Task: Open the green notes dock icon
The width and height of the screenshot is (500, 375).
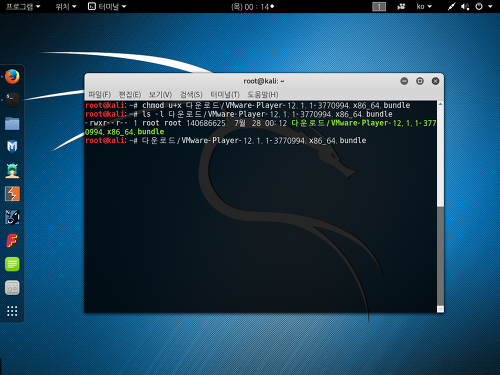Action: [12, 264]
